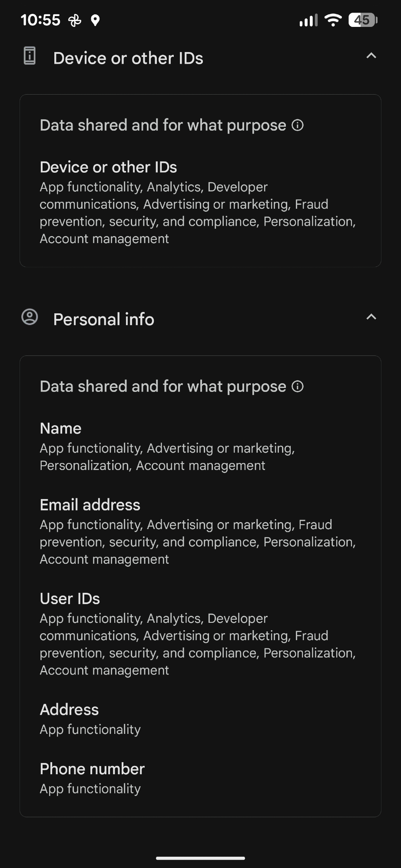Tap the cellular signal bars icon

click(308, 20)
